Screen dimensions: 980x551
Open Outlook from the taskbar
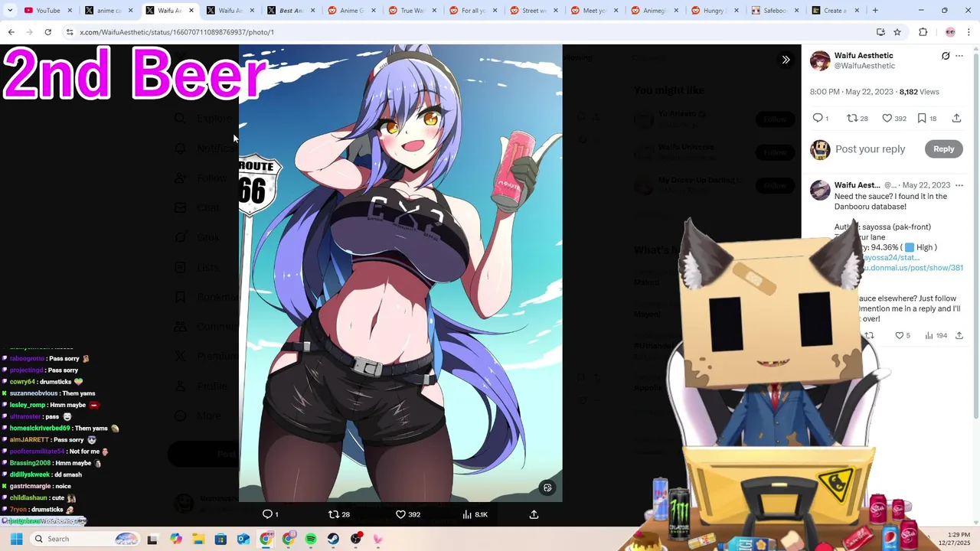click(243, 539)
